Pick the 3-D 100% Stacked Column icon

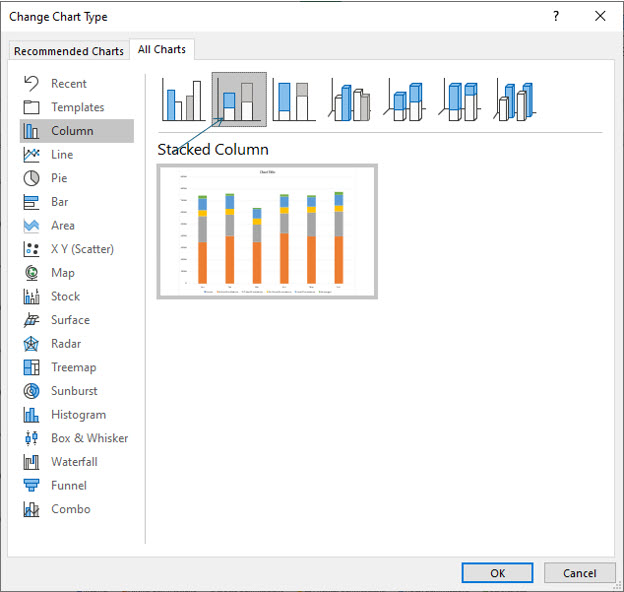pos(460,100)
